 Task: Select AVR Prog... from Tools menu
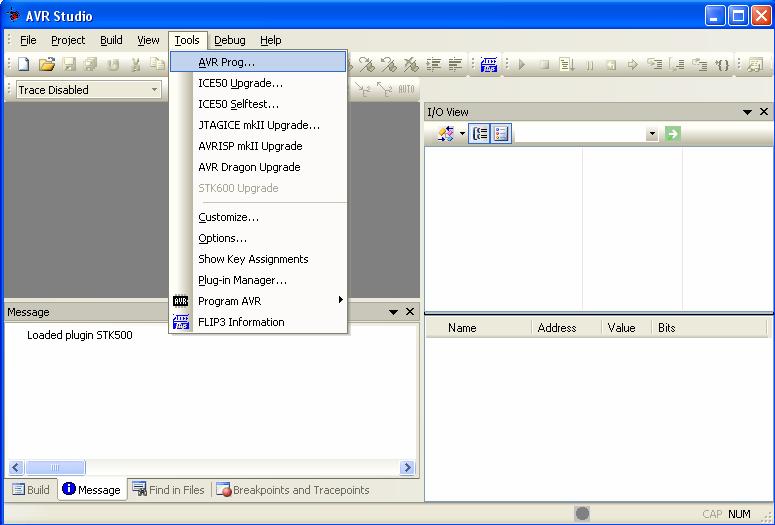point(226,62)
